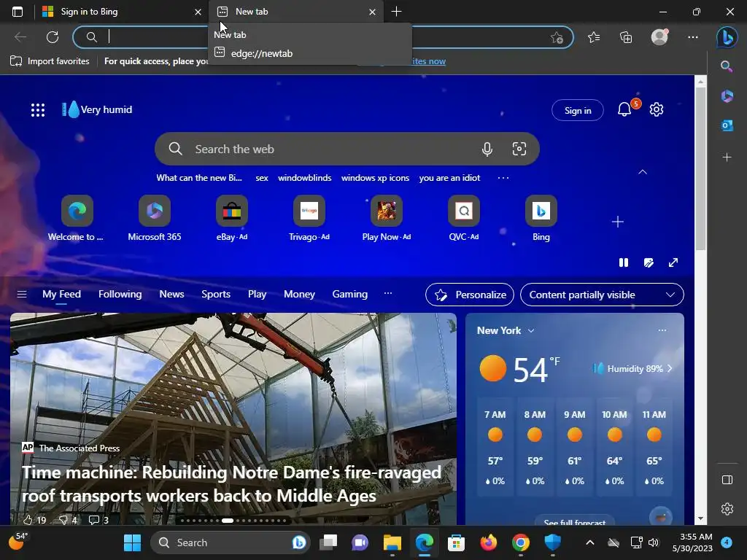The width and height of the screenshot is (747, 560).
Task: Open the QVC quick link
Action: coord(463,218)
